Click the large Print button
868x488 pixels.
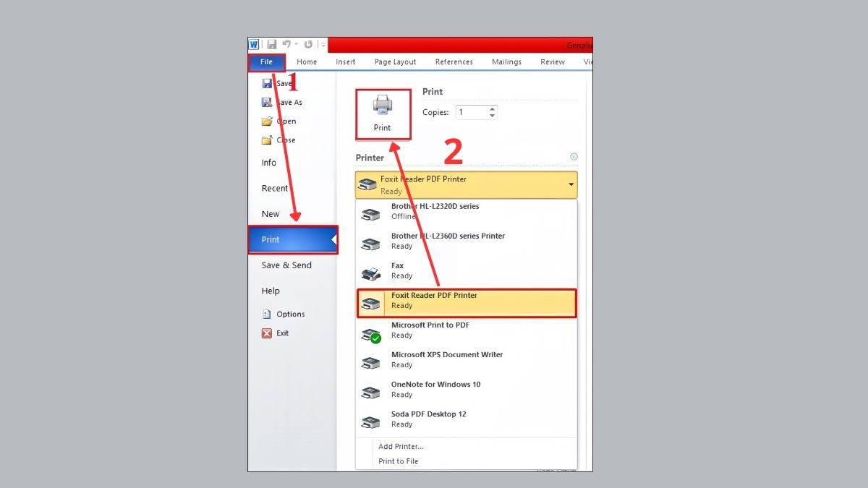383,114
